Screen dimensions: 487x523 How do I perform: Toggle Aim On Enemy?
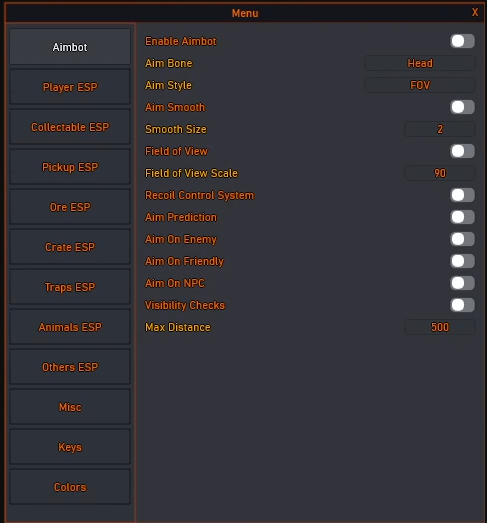462,239
